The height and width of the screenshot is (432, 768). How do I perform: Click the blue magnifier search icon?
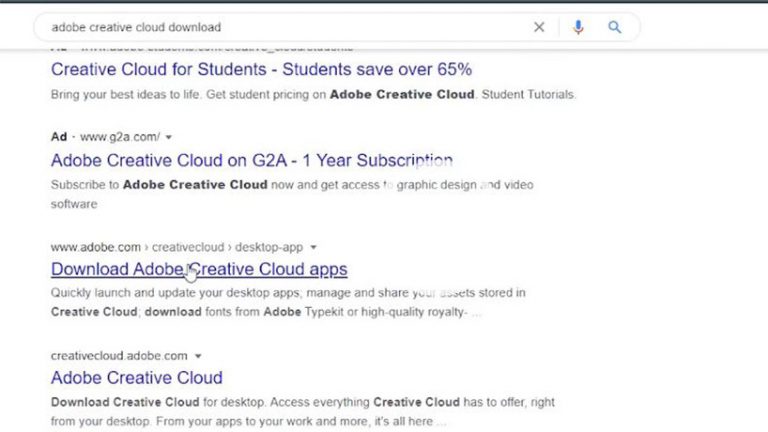615,27
